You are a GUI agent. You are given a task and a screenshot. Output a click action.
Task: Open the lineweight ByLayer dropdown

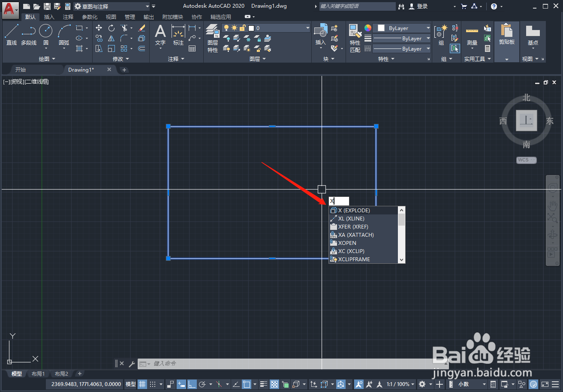coord(401,39)
